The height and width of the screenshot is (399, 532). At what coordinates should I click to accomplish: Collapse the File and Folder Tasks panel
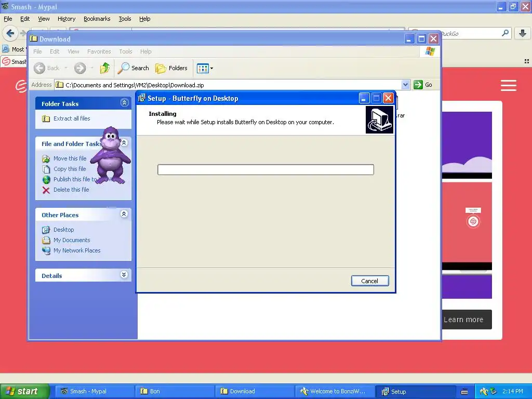125,143
